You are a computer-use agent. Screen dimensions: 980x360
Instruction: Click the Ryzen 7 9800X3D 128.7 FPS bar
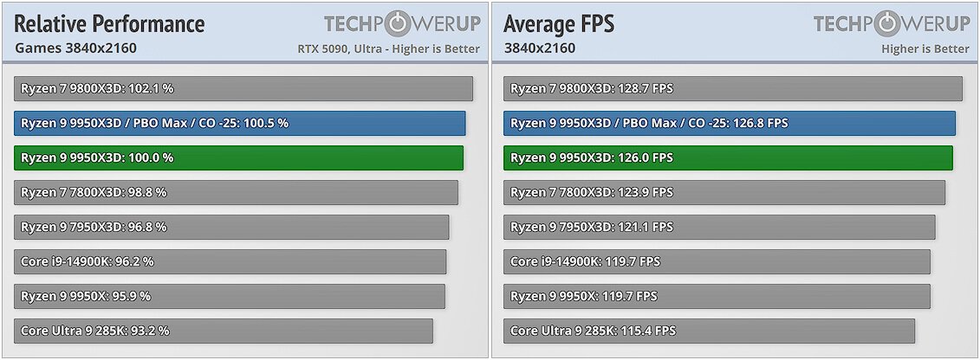[x=733, y=88]
